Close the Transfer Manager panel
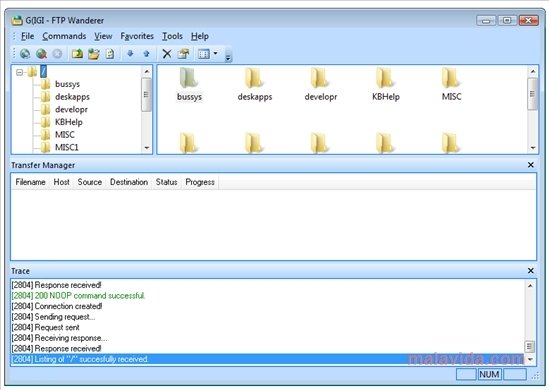The height and width of the screenshot is (390, 549). (x=531, y=165)
